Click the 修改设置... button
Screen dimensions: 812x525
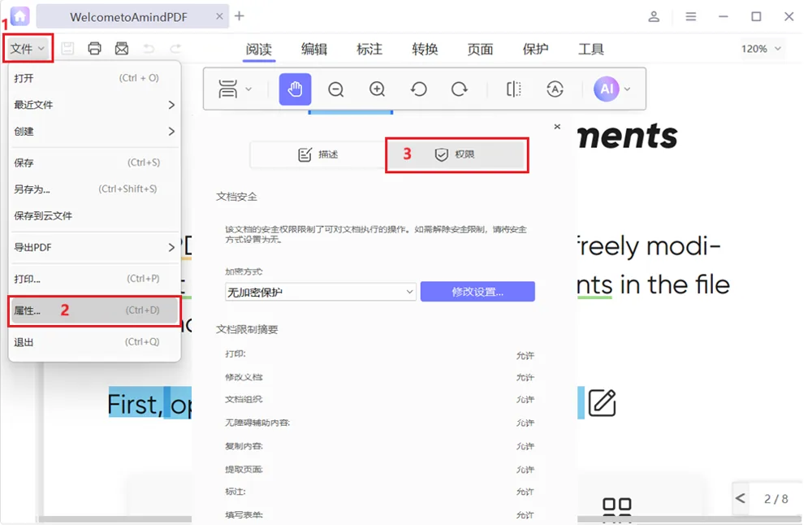pos(477,292)
